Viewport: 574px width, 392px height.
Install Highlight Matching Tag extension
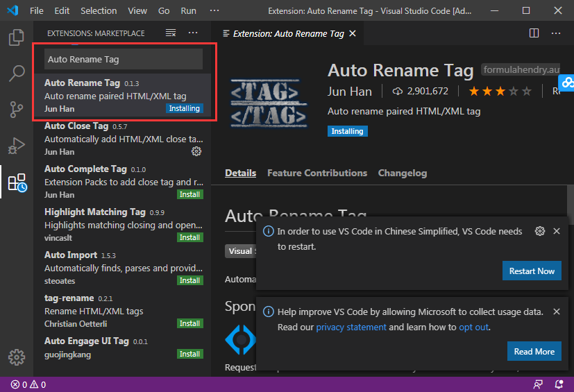(x=189, y=237)
